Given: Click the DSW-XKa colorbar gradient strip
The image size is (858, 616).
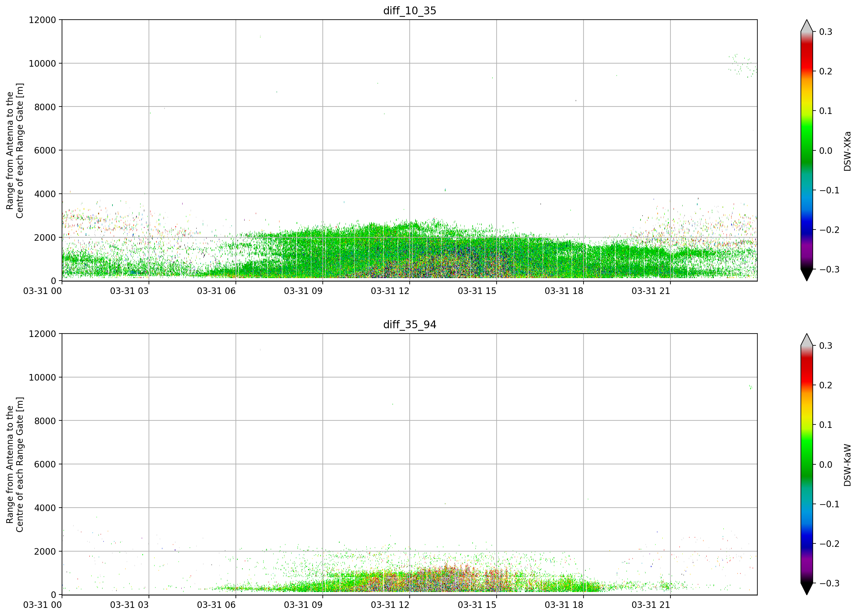Looking at the screenshot, I should (807, 150).
